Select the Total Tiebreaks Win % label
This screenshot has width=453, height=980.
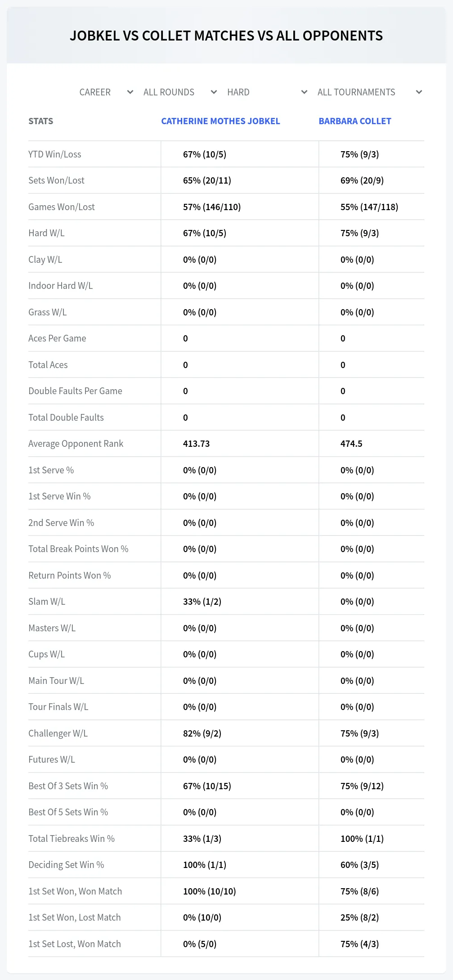tap(72, 839)
